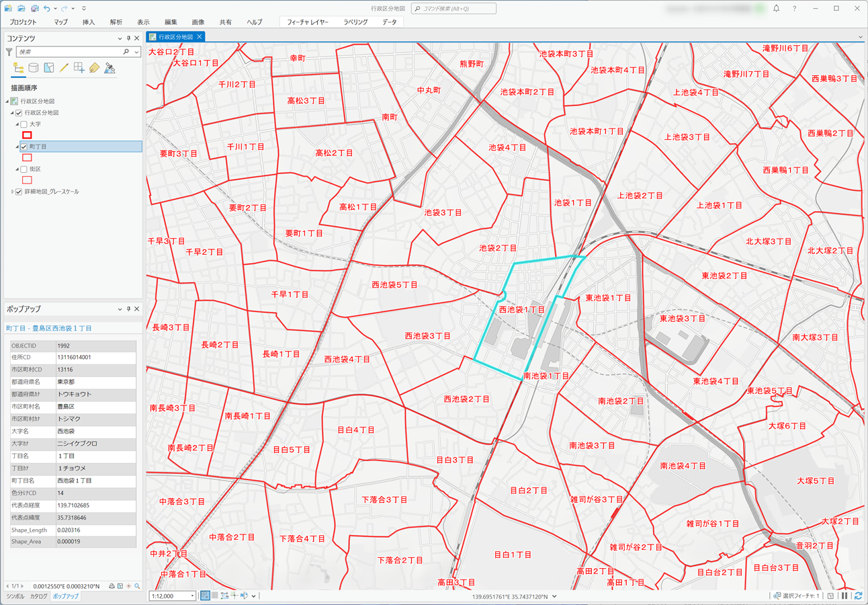Click the Contents pane search box
The height and width of the screenshot is (605, 868).
point(69,52)
